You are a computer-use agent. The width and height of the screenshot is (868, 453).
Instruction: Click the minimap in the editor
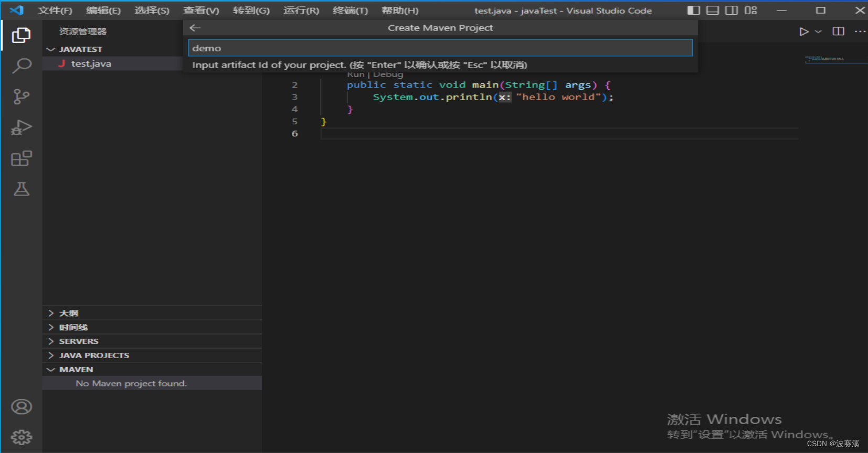pyautogui.click(x=835, y=59)
